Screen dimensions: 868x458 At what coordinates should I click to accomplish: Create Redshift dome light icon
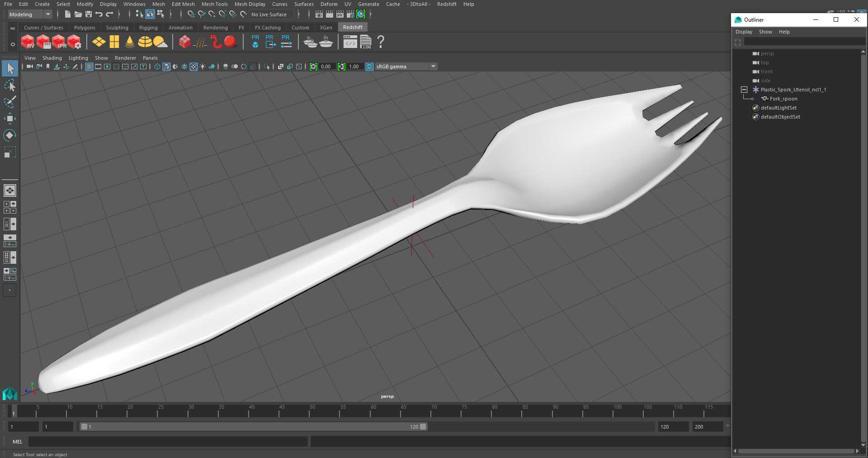pos(145,42)
